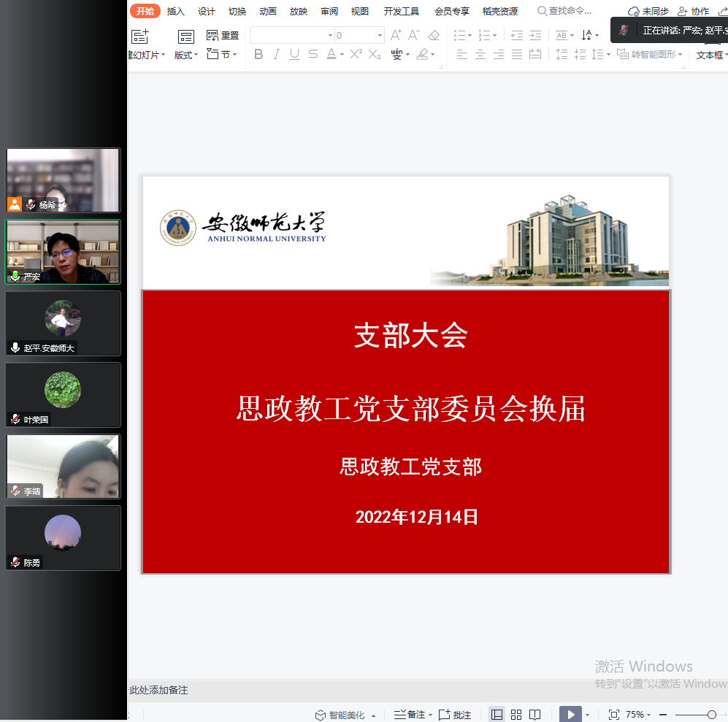The height and width of the screenshot is (722, 728).
Task: Click the 批注 comment button
Action: tap(456, 715)
